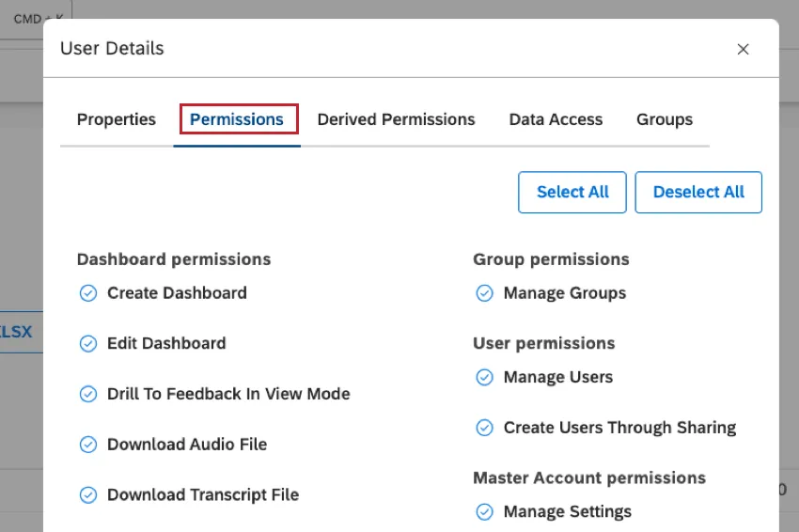Click the Create Dashboard label text
Screen dimensions: 799x532
point(177,293)
